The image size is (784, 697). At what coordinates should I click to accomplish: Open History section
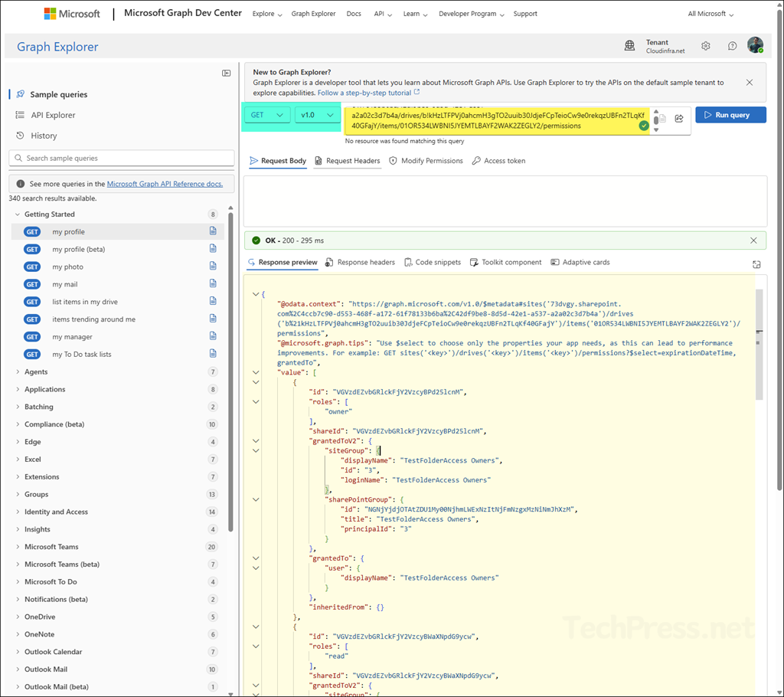tap(44, 136)
